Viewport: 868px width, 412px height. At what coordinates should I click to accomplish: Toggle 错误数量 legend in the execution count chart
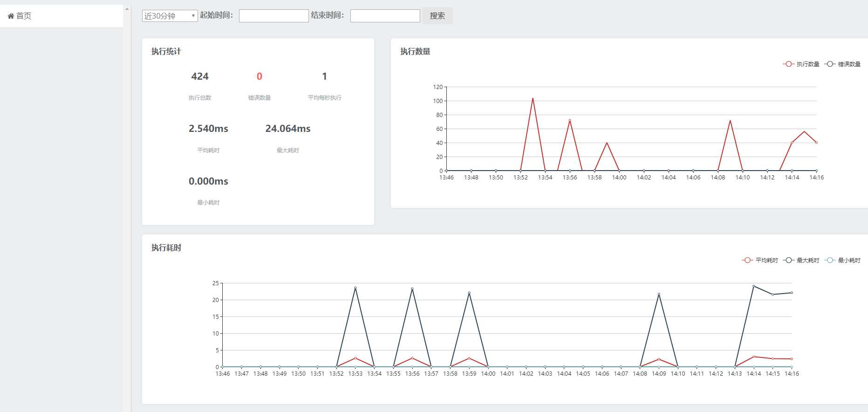(842, 64)
